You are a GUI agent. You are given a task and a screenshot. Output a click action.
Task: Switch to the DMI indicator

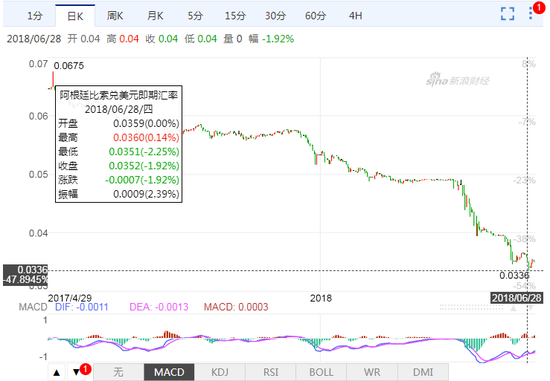(423, 372)
